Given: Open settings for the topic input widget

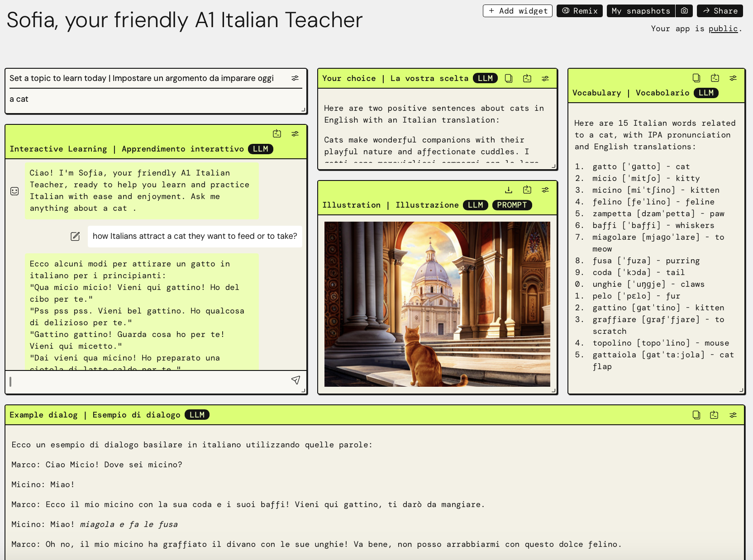Looking at the screenshot, I should 295,78.
